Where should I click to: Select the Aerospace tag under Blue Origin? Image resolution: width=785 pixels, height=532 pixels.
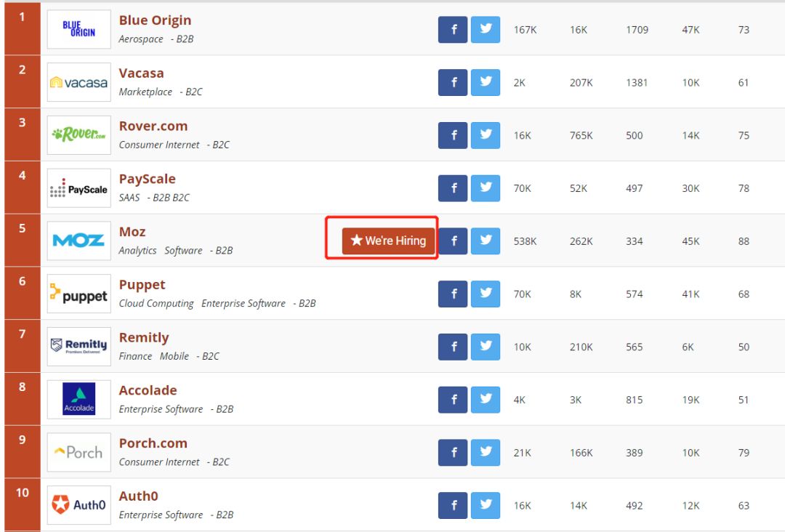141,39
